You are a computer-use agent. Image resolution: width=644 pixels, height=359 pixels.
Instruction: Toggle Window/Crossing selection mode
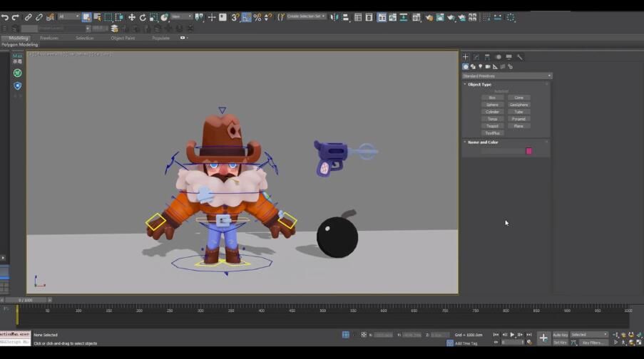click(119, 17)
